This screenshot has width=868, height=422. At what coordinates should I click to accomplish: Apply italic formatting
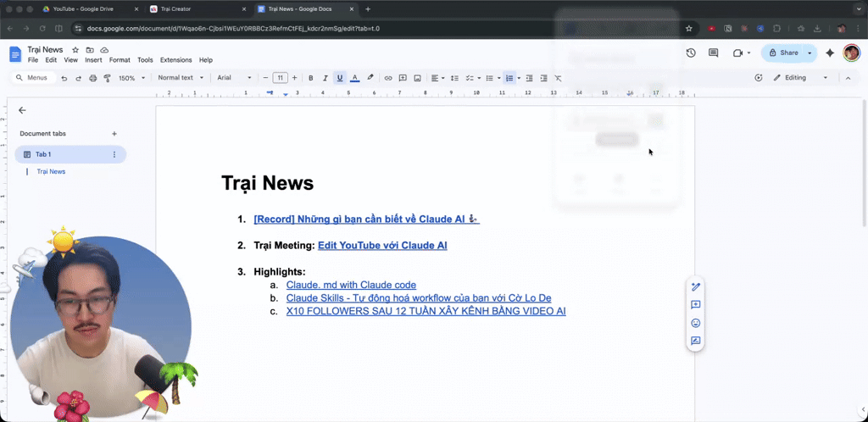(x=325, y=78)
